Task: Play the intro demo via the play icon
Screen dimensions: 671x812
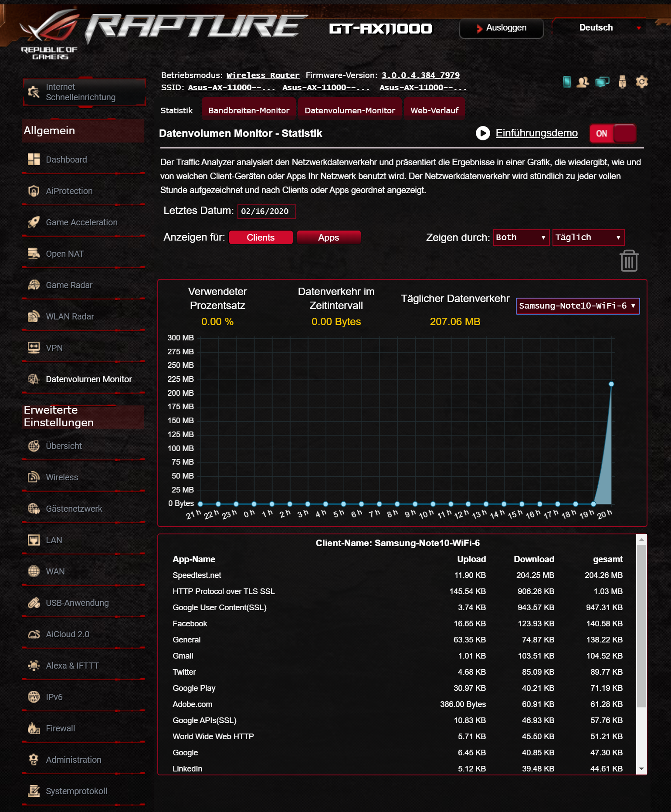Action: coord(483,133)
